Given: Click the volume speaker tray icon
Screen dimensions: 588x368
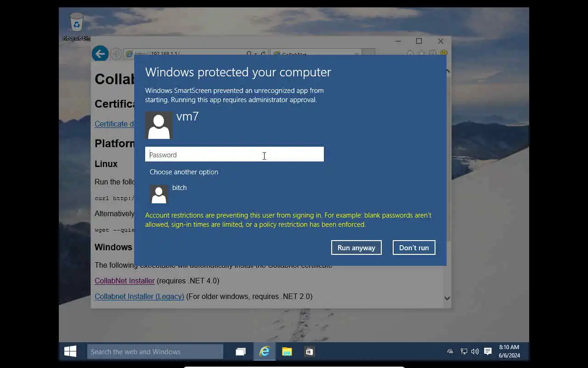Looking at the screenshot, I should tap(475, 351).
